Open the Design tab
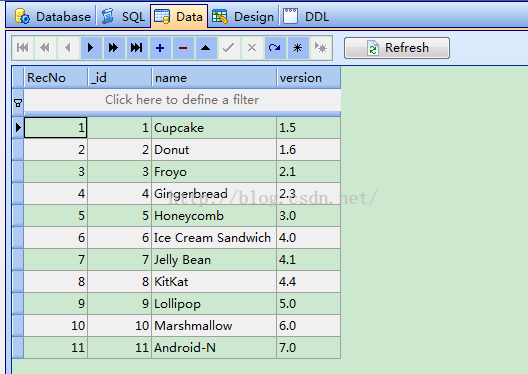The height and width of the screenshot is (374, 528). point(243,16)
